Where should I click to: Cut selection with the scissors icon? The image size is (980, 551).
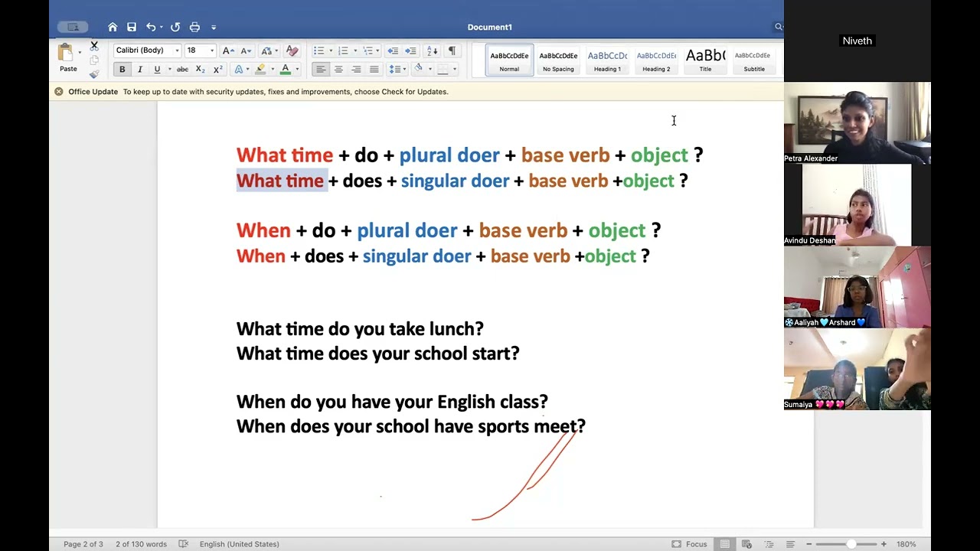(x=94, y=46)
